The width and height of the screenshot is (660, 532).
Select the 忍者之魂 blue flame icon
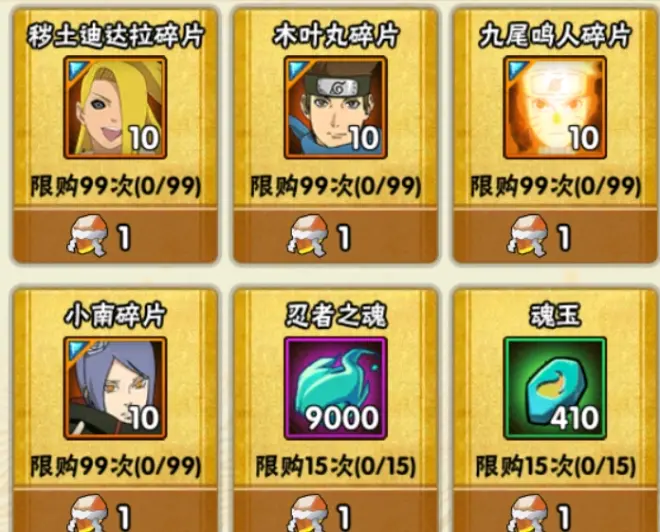tap(335, 388)
